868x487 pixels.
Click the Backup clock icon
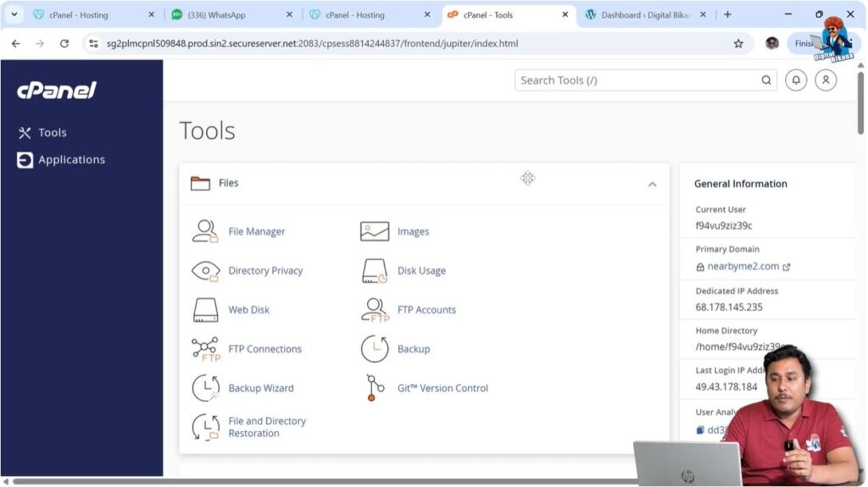point(375,349)
